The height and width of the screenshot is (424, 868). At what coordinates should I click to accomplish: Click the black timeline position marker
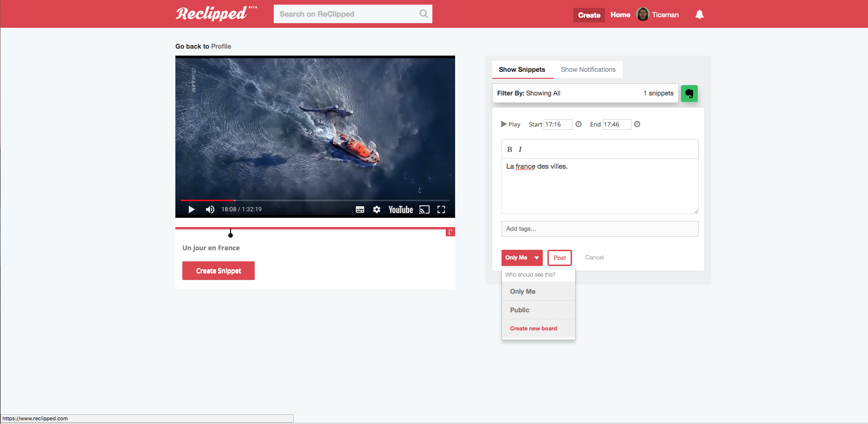tap(231, 233)
